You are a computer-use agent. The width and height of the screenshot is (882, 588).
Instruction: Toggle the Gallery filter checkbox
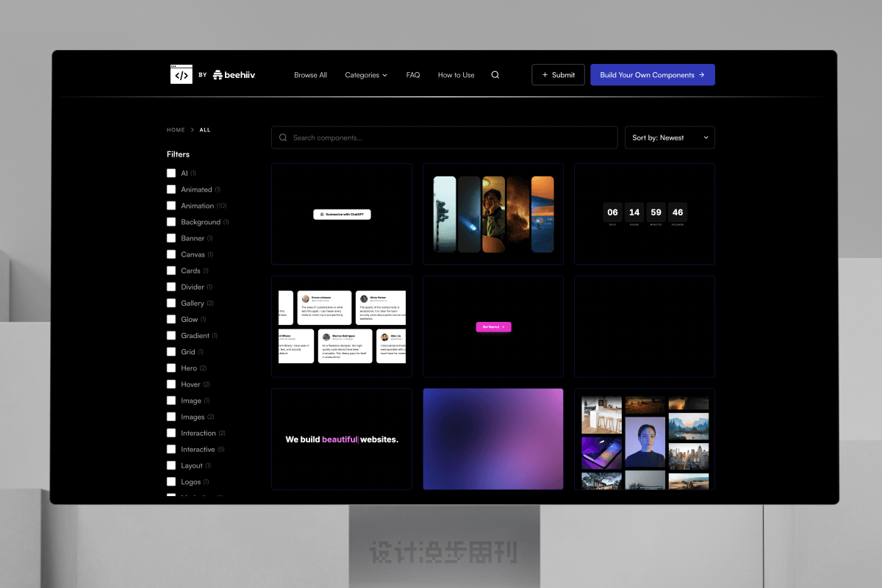(171, 304)
